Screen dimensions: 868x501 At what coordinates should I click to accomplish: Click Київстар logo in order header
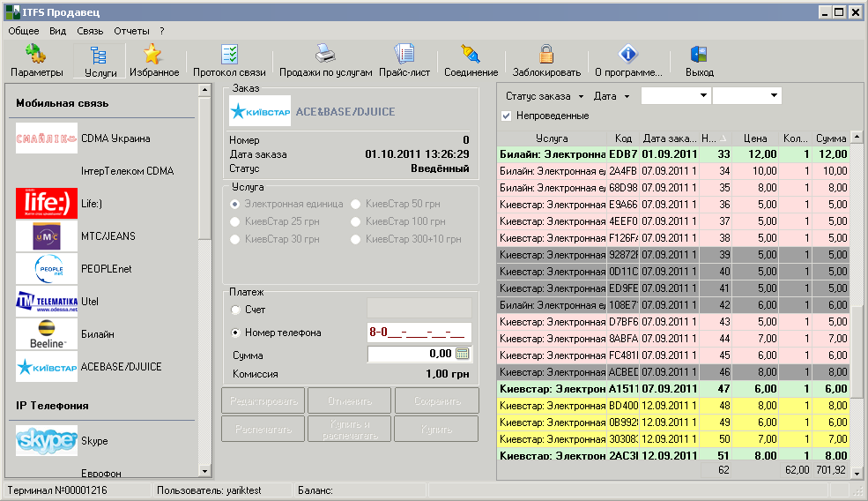tap(260, 111)
